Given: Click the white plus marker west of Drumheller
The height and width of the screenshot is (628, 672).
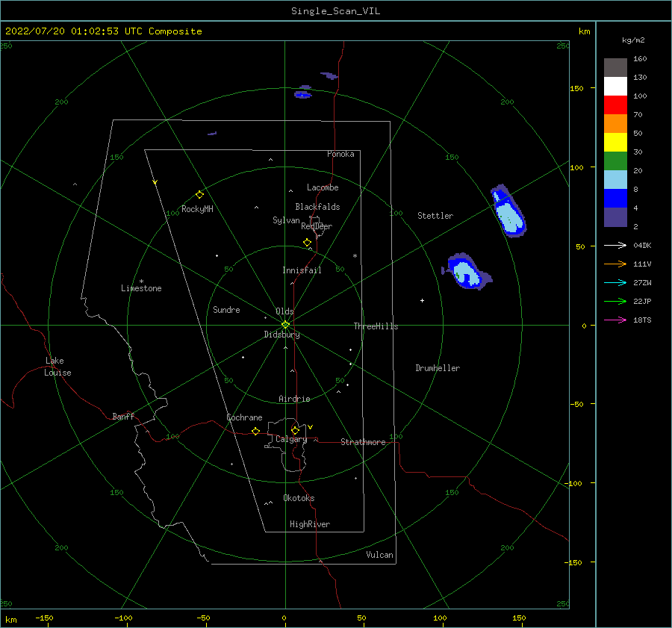Looking at the screenshot, I should click(x=422, y=300).
